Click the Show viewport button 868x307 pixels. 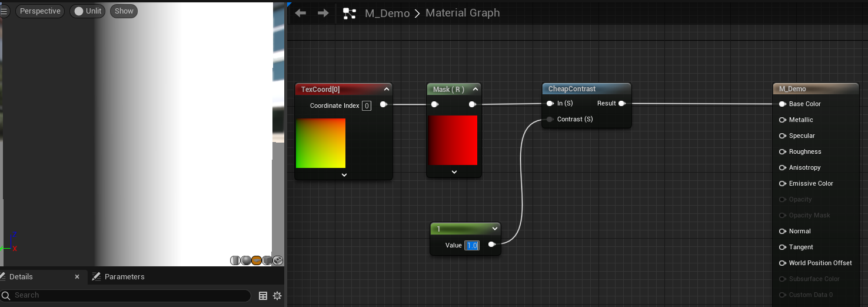point(124,11)
